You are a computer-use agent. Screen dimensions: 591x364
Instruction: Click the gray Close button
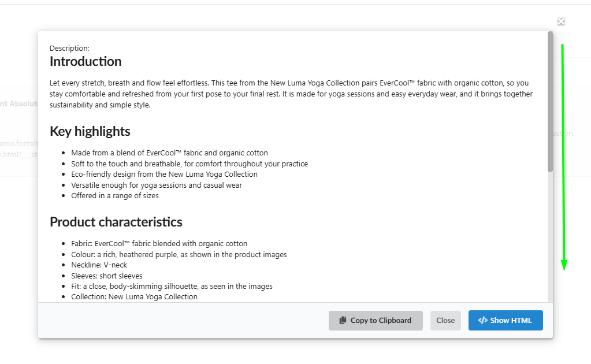point(445,320)
